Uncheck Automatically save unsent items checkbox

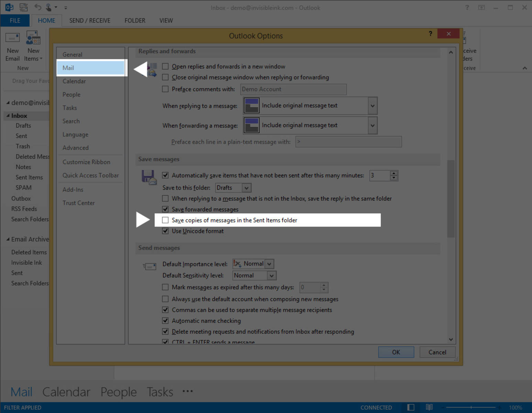tap(165, 175)
